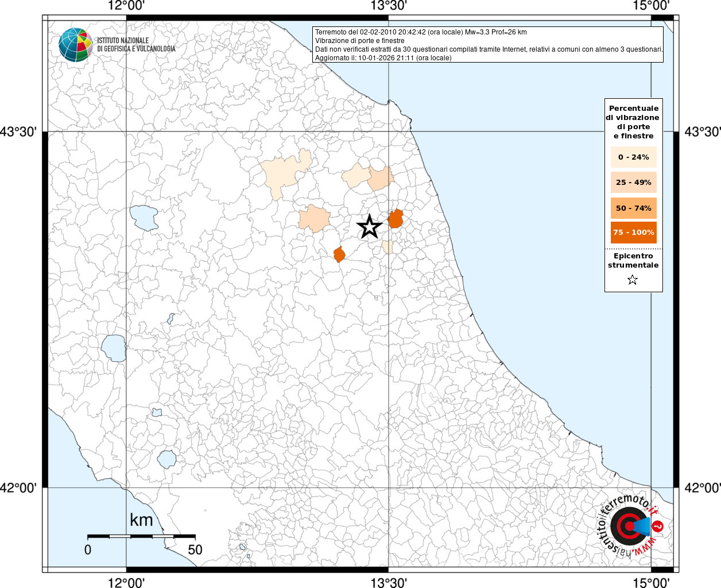This screenshot has height=588, width=721.
Task: Select the 0 - 24% legend swatch
Action: point(634,157)
